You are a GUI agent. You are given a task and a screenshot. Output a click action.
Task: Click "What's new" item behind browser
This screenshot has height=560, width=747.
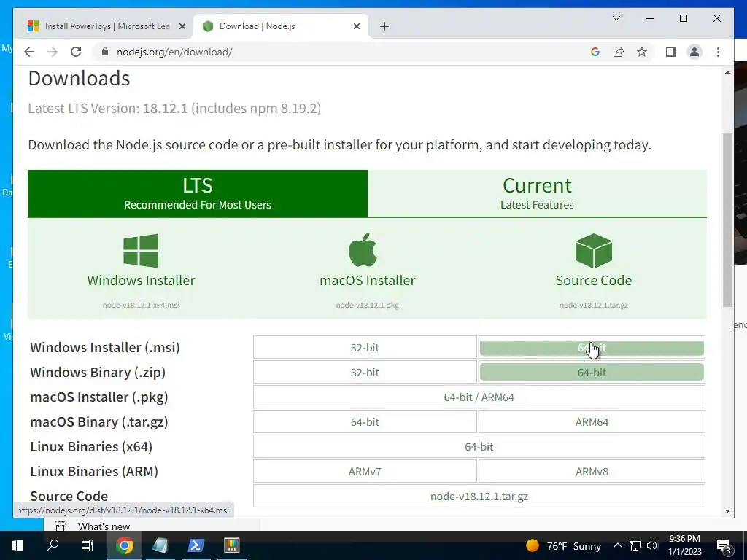point(104,526)
